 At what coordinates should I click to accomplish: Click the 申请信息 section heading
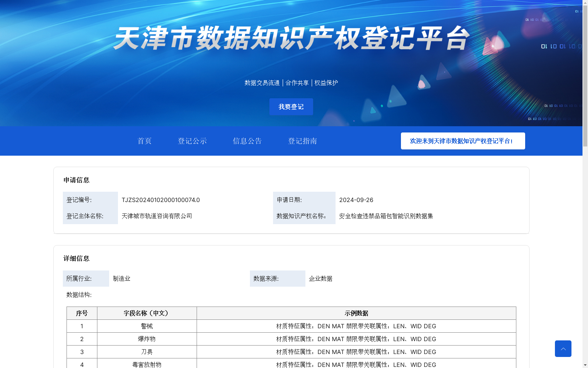(x=76, y=180)
